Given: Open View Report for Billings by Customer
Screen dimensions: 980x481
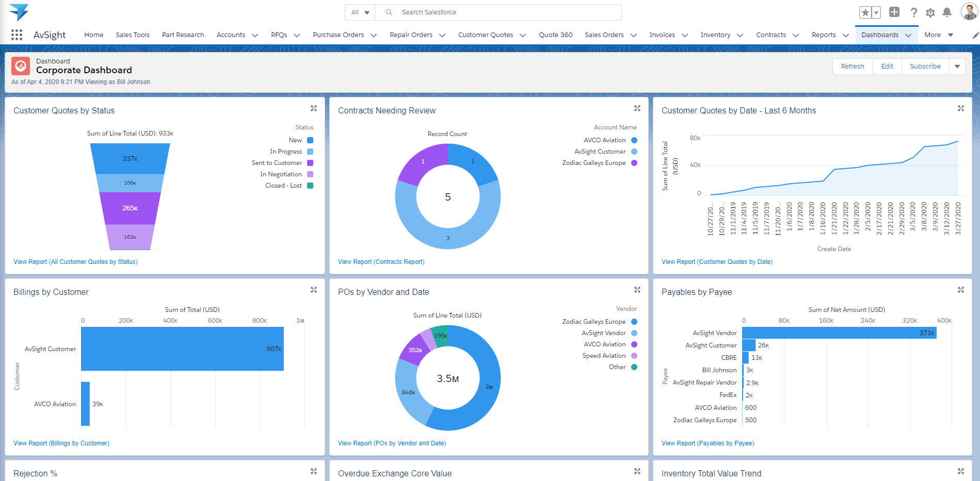Looking at the screenshot, I should (x=61, y=443).
